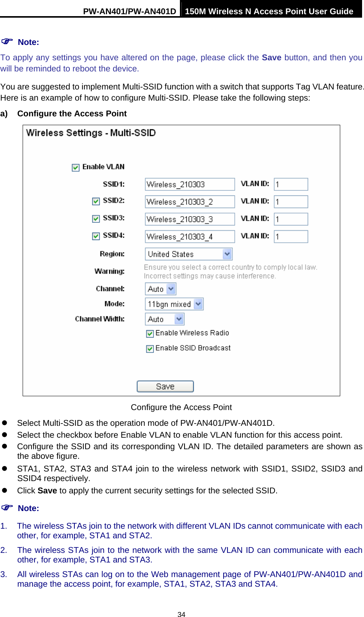The width and height of the screenshot is (364, 617).
Task: Click the Channel Width label
Action: click(100, 319)
